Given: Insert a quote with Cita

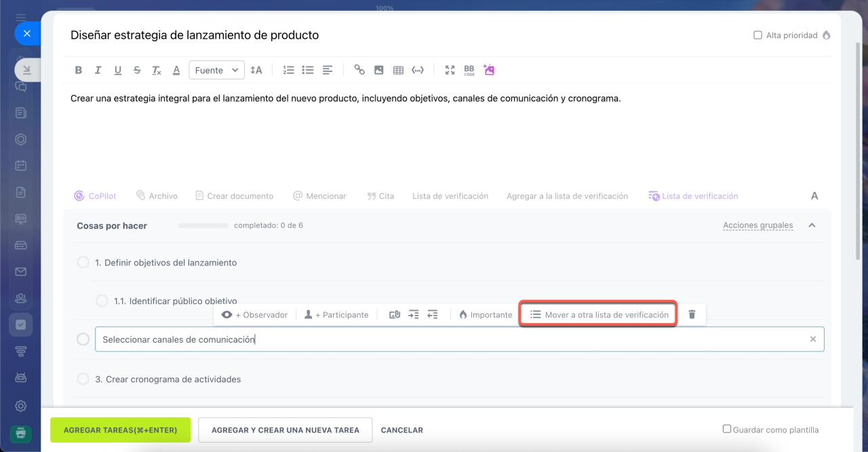Looking at the screenshot, I should [380, 196].
